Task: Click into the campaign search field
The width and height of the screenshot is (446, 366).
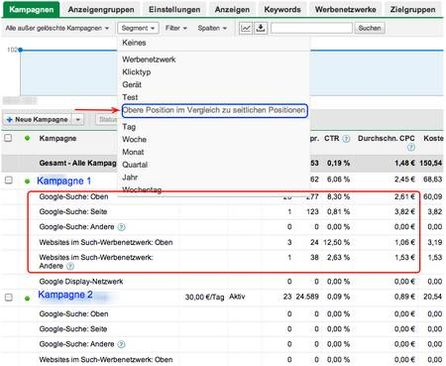Action: pos(311,28)
